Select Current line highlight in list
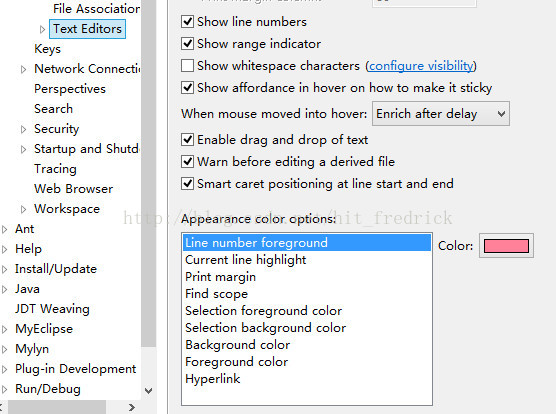This screenshot has height=414, width=556. 245,260
